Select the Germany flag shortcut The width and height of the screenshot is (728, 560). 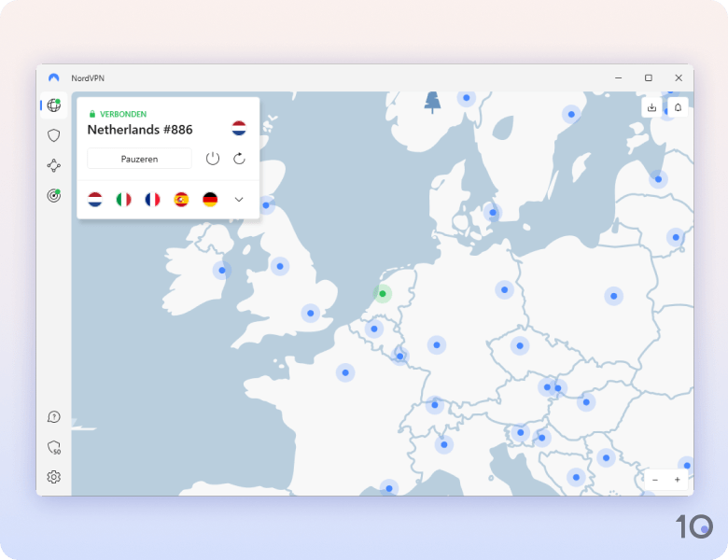tap(210, 200)
